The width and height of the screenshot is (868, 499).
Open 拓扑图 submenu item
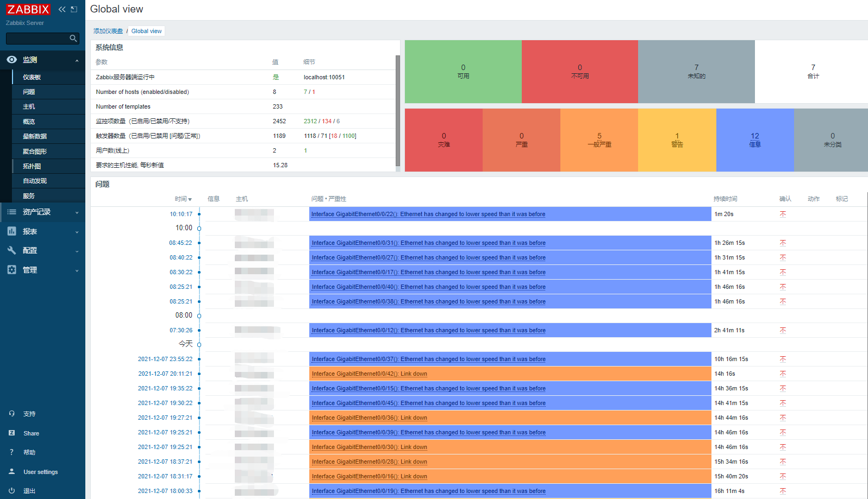[x=32, y=166]
